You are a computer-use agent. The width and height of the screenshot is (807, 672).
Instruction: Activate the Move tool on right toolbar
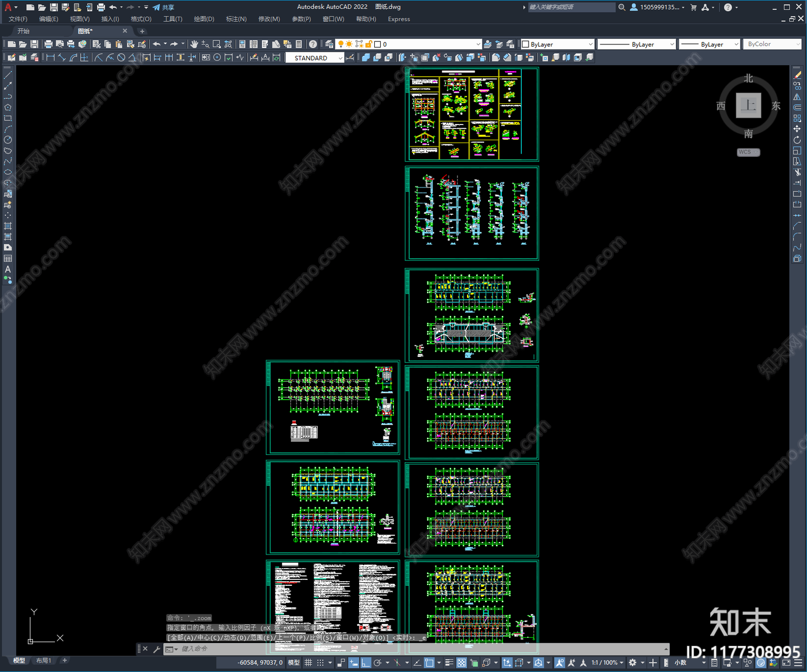coord(797,129)
